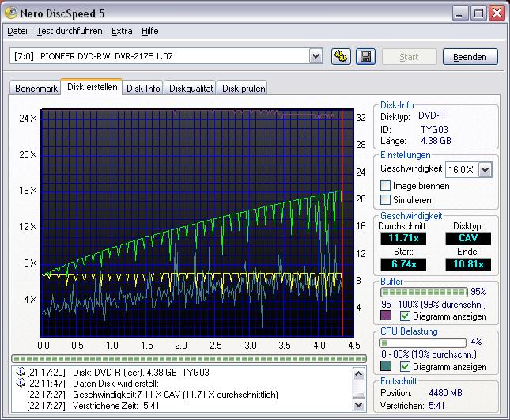This screenshot has height=420, width=510.
Task: Switch to the Benchmark tab
Action: click(36, 88)
